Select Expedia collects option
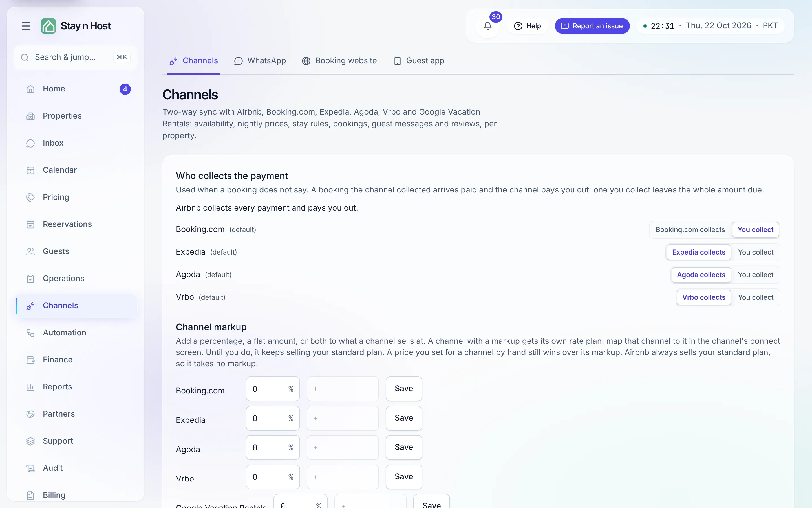This screenshot has width=812, height=508. [699, 252]
